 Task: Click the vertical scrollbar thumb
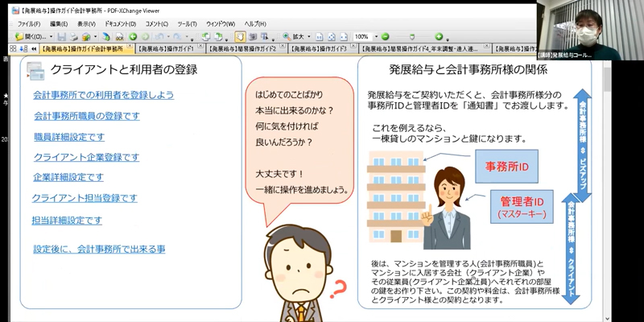tap(607, 79)
